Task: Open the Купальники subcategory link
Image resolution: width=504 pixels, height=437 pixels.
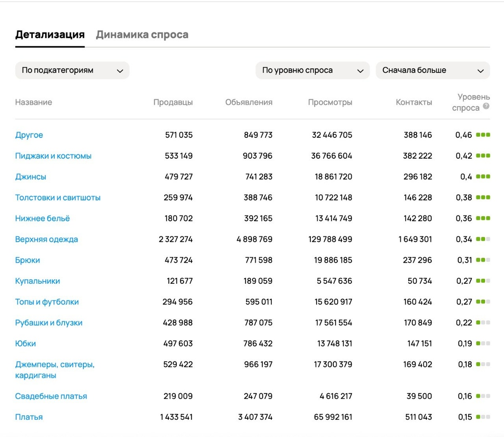Action: [37, 281]
